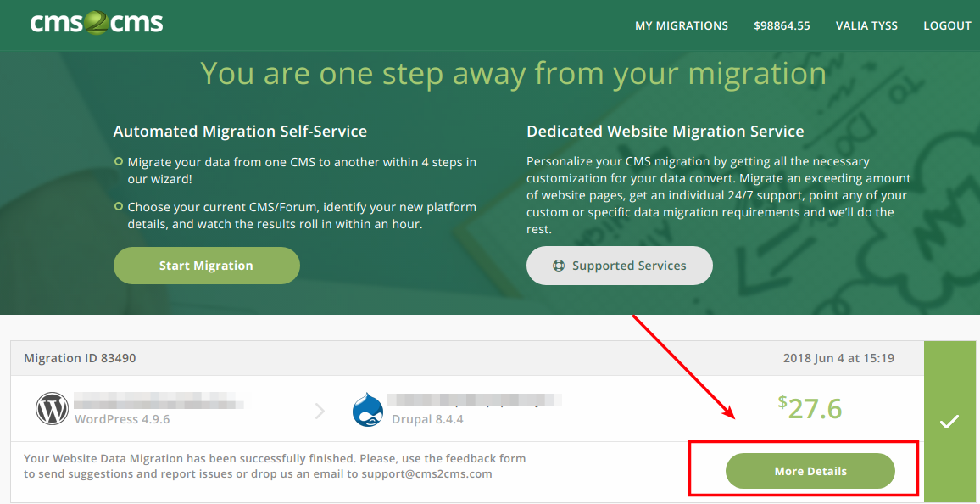Click the 'Choose your current CMS/Forum' bullet
Image resolution: width=980 pixels, height=504 pixels.
[x=302, y=216]
